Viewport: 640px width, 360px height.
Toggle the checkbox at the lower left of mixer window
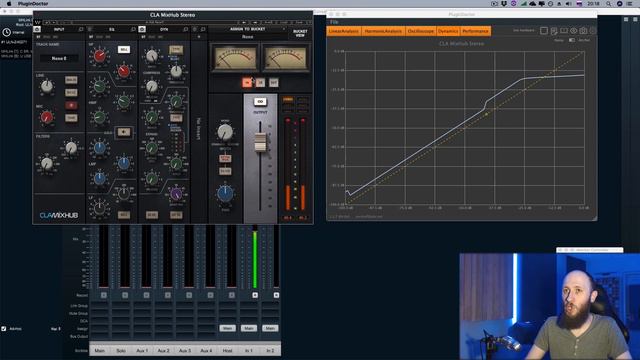tap(4, 329)
